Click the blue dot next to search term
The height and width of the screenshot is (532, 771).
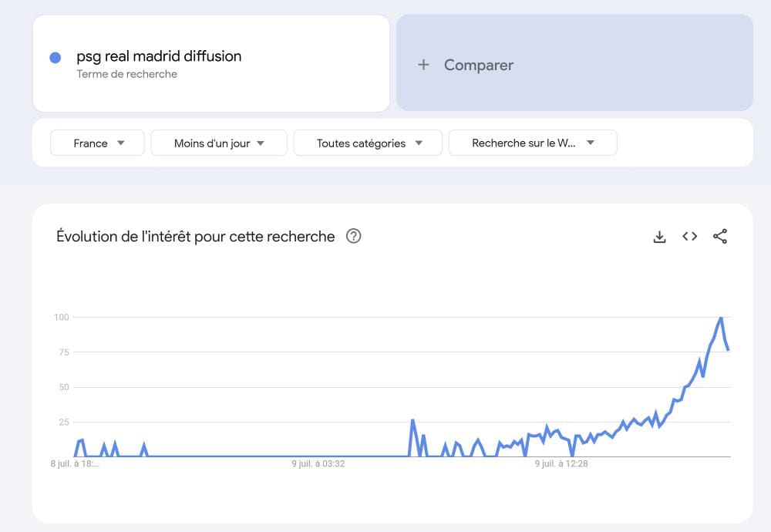click(x=55, y=58)
